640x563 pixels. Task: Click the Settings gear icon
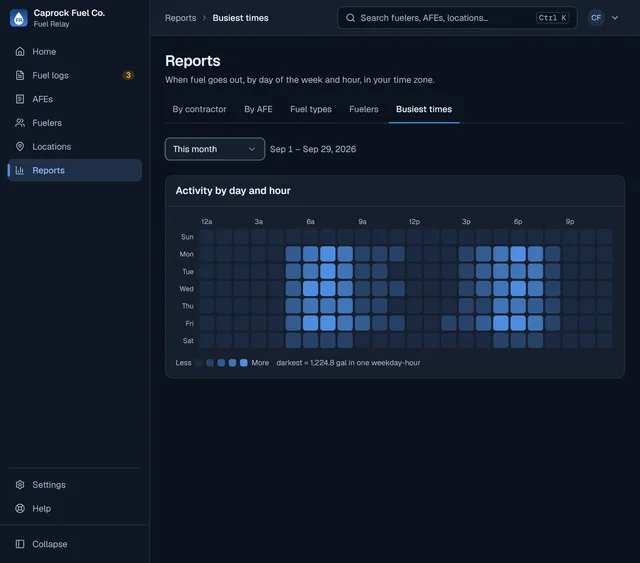pos(20,484)
